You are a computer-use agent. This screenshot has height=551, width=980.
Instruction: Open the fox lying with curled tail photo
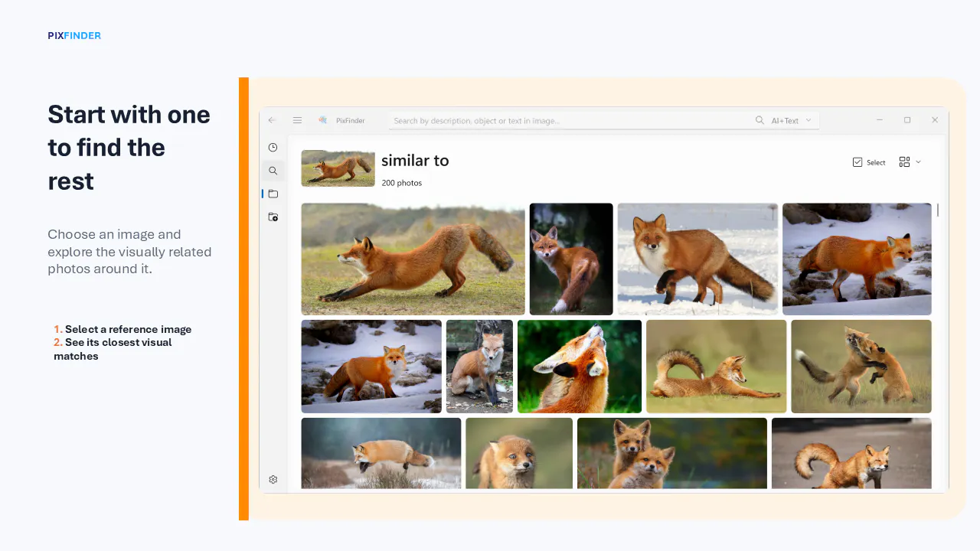[x=716, y=367]
